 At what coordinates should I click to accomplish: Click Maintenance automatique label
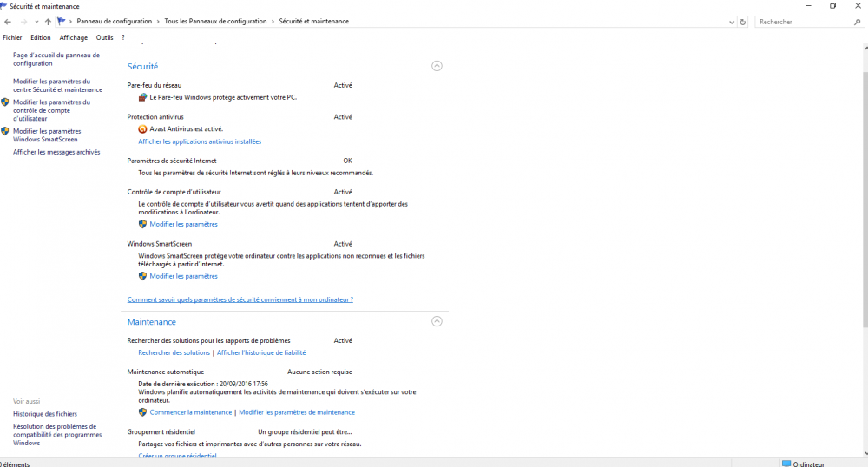pyautogui.click(x=166, y=372)
